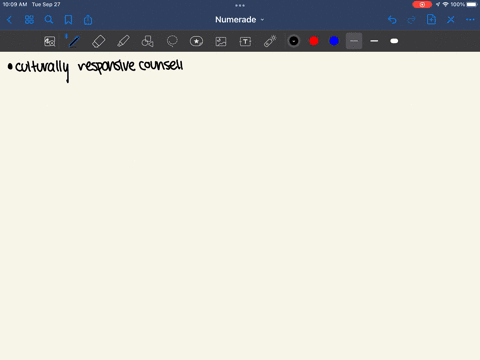Redo the last action

pyautogui.click(x=412, y=20)
